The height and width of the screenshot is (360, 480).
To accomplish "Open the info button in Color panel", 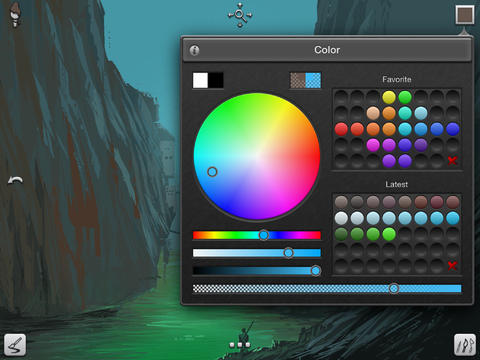I will [x=195, y=50].
